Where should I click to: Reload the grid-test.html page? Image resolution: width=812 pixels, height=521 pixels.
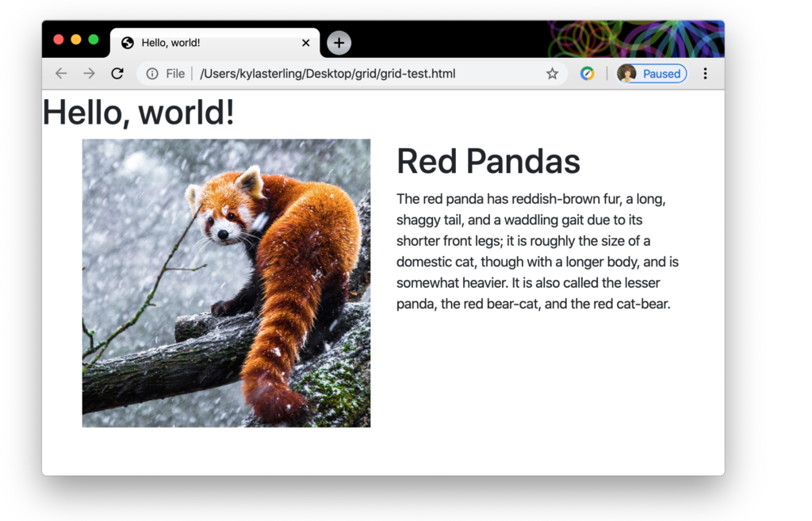117,73
